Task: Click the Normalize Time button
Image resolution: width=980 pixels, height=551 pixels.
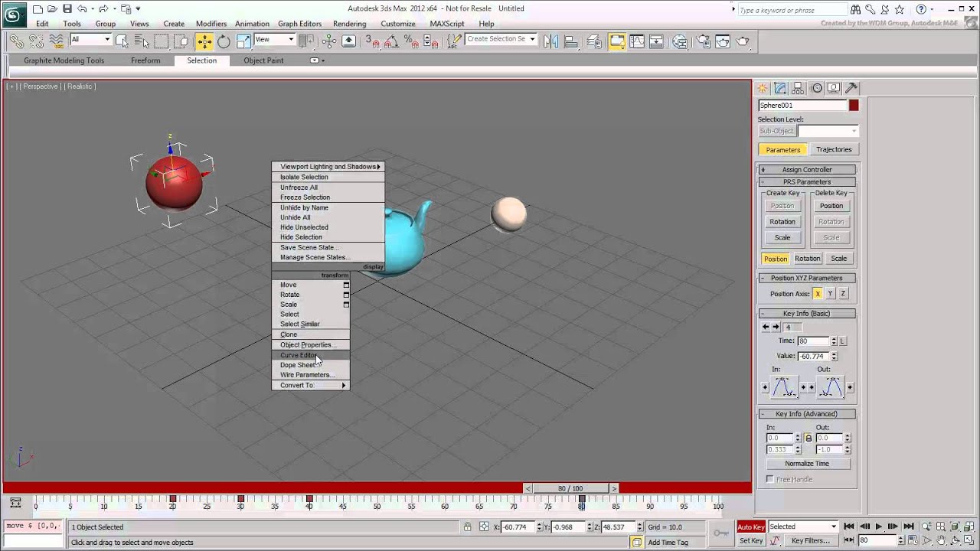Action: 807,464
